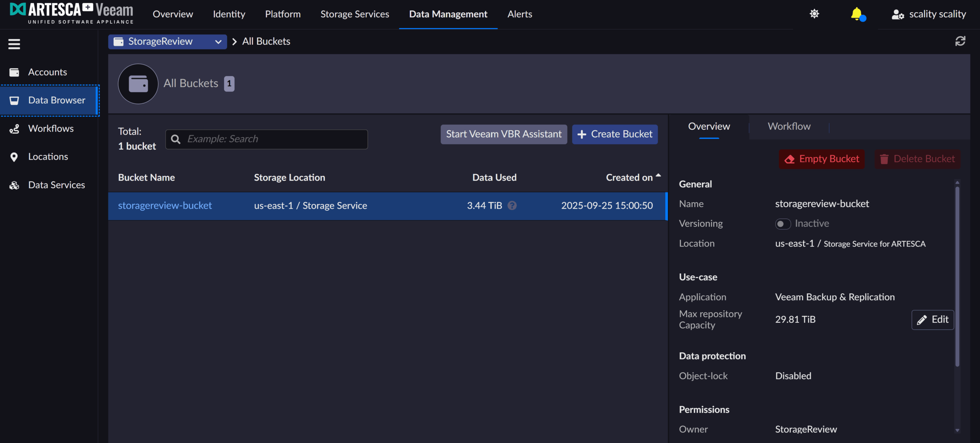This screenshot has width=980, height=443.
Task: Click Edit for Max repository Capacity
Action: 932,320
